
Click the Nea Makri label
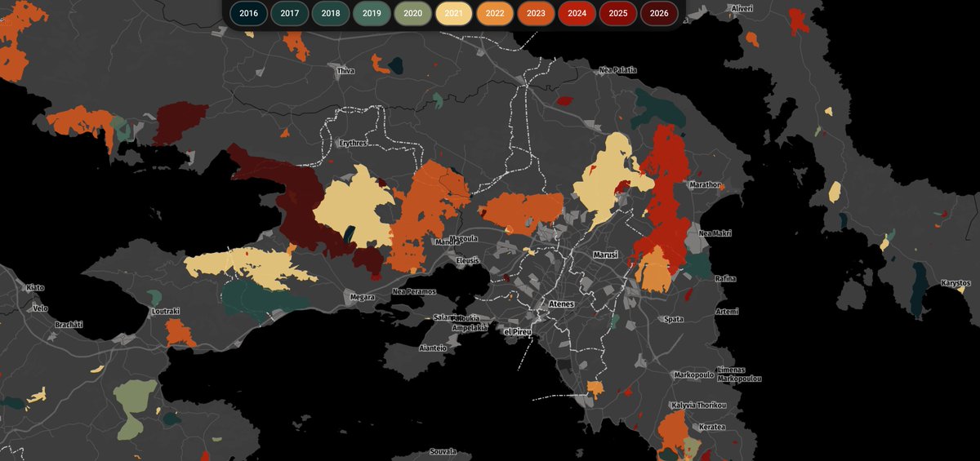[x=715, y=233]
